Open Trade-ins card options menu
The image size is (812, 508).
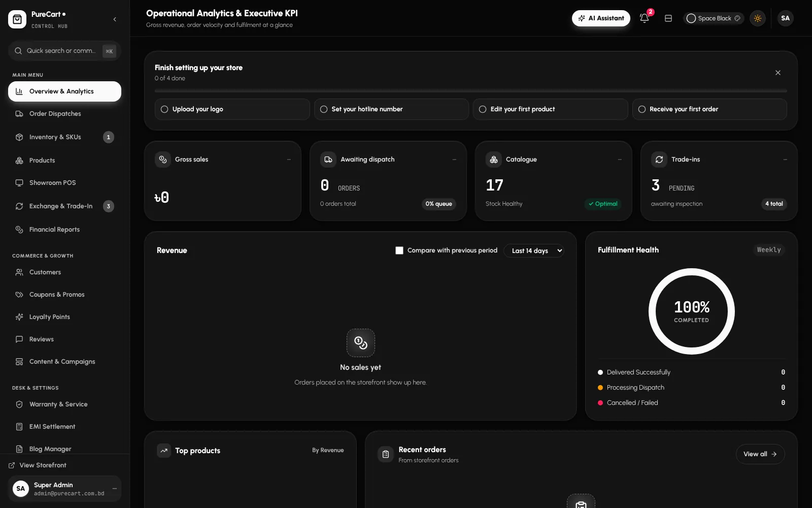(785, 160)
